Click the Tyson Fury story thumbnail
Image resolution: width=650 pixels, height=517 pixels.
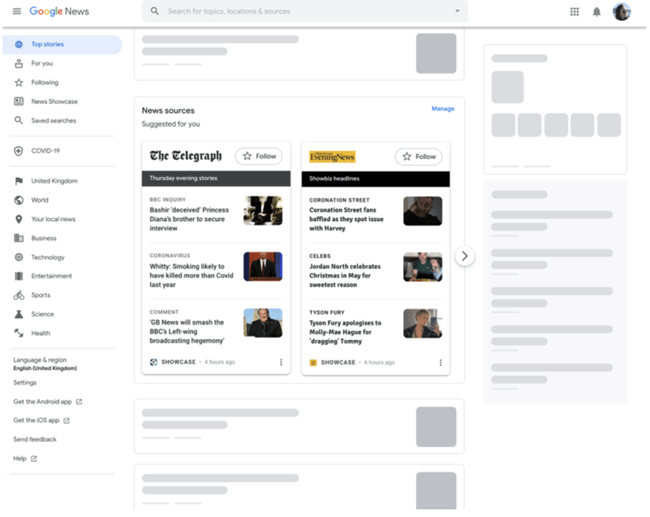[422, 323]
